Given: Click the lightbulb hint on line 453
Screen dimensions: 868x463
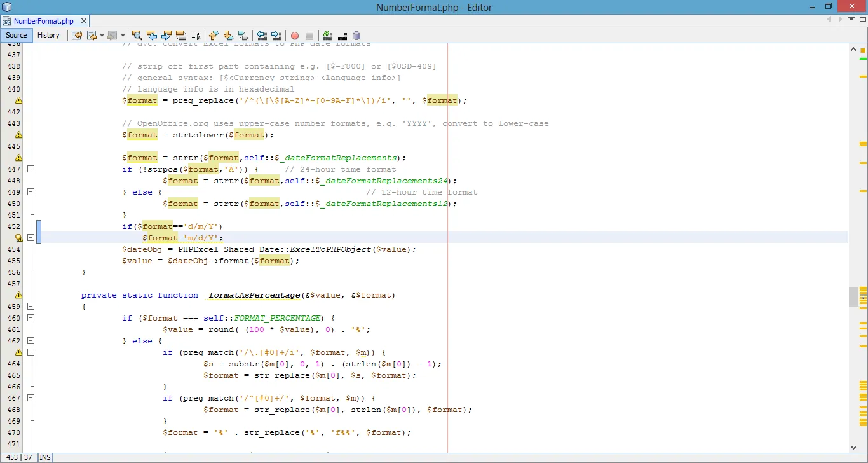Looking at the screenshot, I should tap(18, 238).
